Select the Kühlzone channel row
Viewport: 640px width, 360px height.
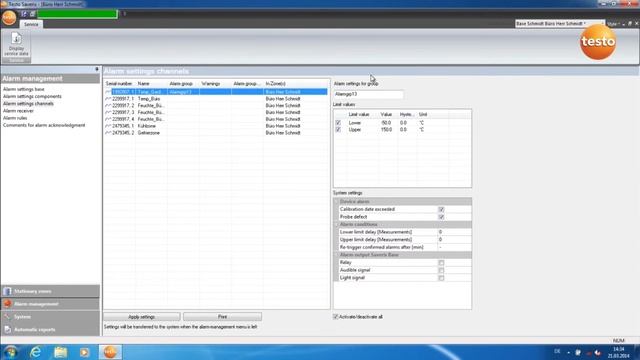coord(216,126)
